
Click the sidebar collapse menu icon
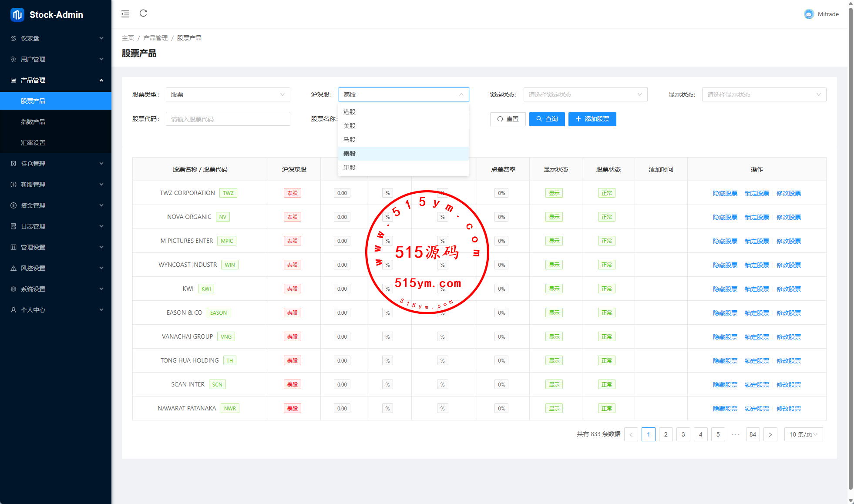tap(125, 14)
